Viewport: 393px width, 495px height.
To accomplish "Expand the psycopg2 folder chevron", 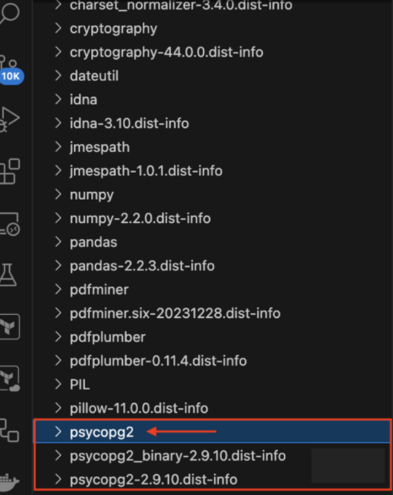I will (x=58, y=432).
